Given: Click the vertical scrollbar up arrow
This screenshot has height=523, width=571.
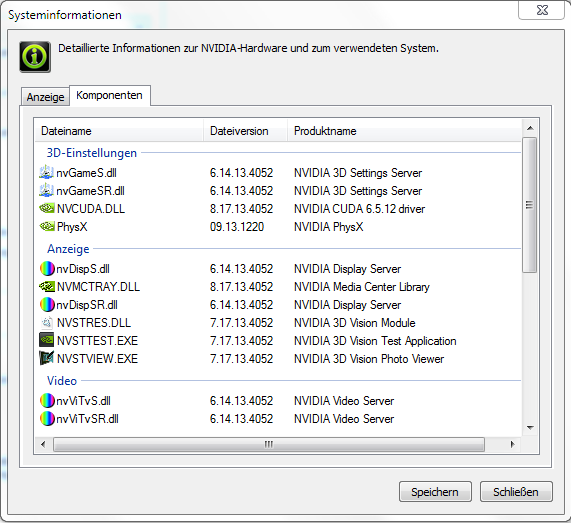Looking at the screenshot, I should (530, 128).
